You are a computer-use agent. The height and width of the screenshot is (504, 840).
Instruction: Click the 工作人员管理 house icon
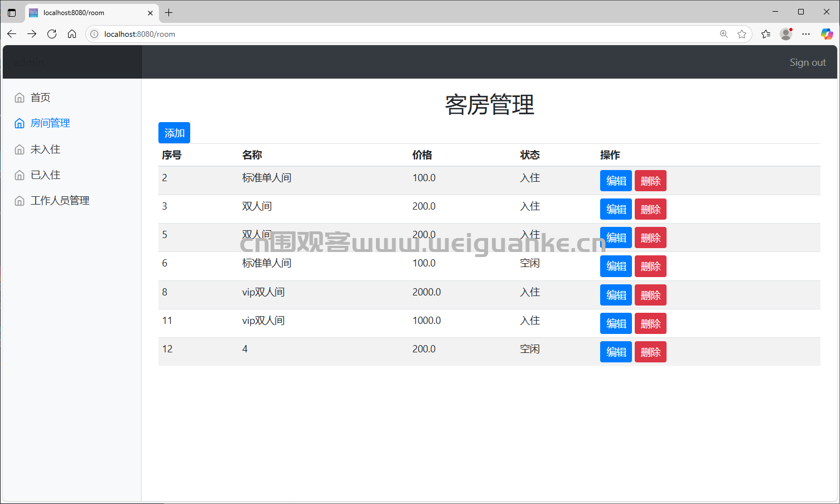point(20,201)
